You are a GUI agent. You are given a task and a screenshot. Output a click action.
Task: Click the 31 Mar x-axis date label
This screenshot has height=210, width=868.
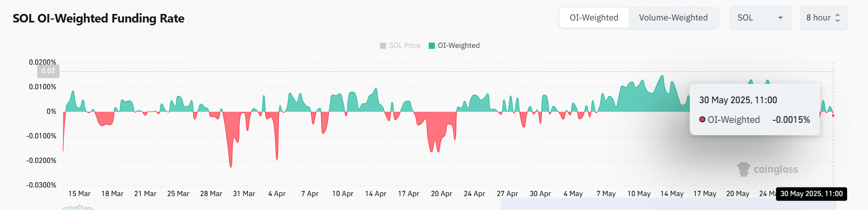(x=244, y=194)
